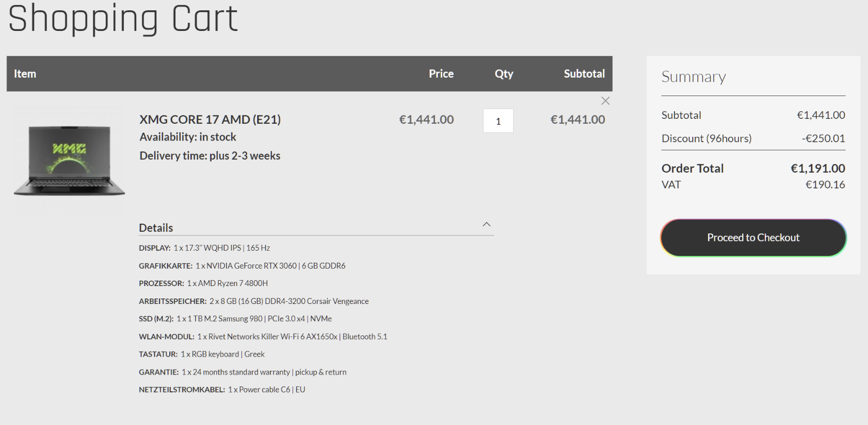Click the Qty column header
The height and width of the screenshot is (425, 868).
[504, 74]
